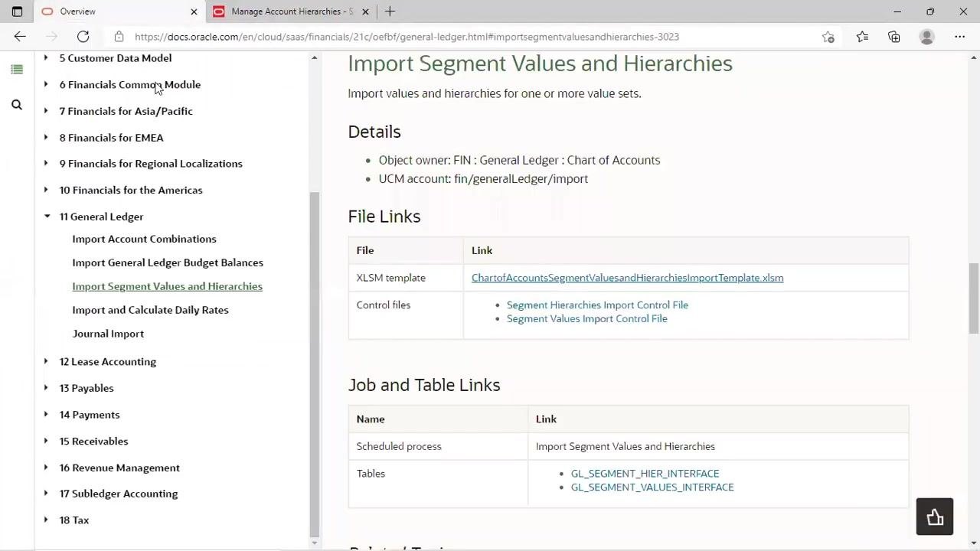Select Import and Calculate Daily Rates
Image resolution: width=980 pixels, height=551 pixels.
tap(150, 310)
